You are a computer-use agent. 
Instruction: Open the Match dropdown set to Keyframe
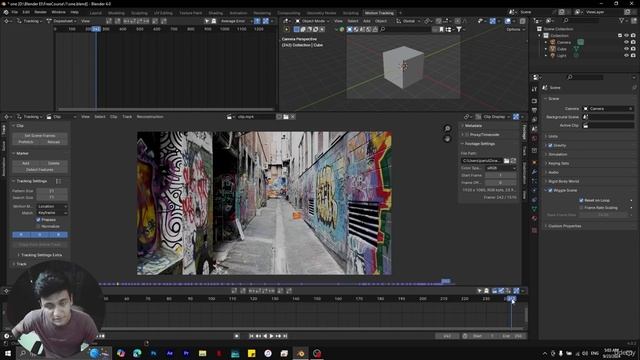click(x=52, y=213)
